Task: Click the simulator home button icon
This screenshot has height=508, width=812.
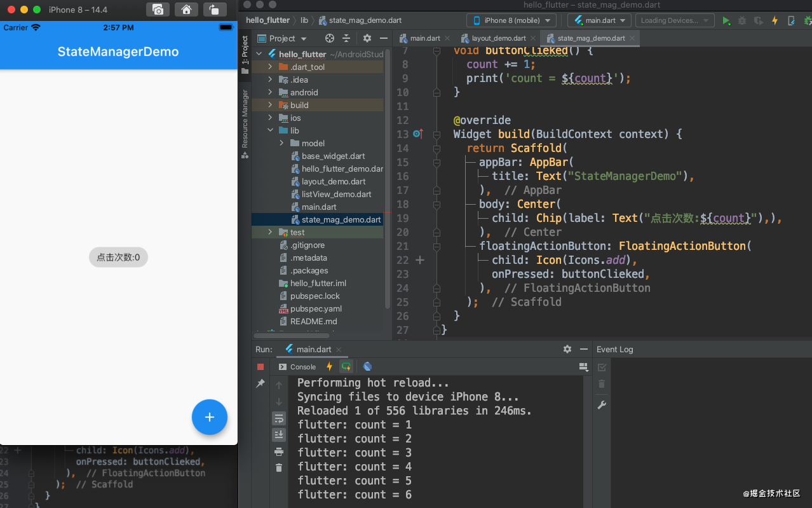Action: (186, 10)
